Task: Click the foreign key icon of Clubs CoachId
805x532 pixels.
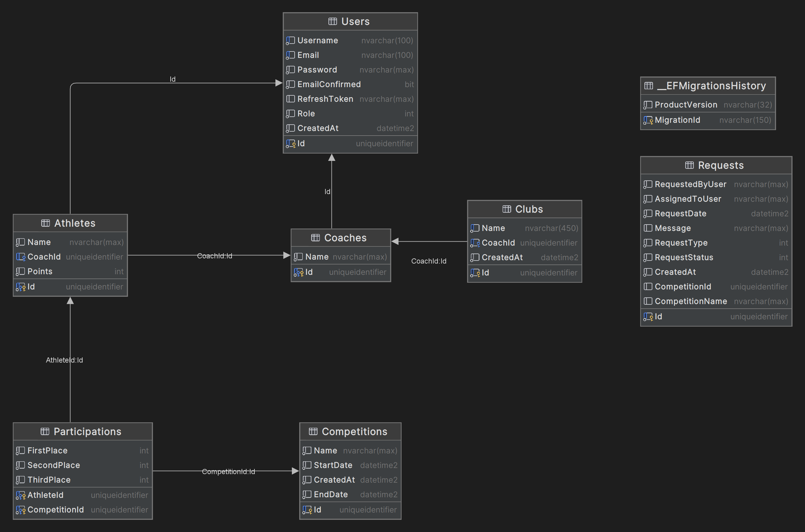Action: 475,243
